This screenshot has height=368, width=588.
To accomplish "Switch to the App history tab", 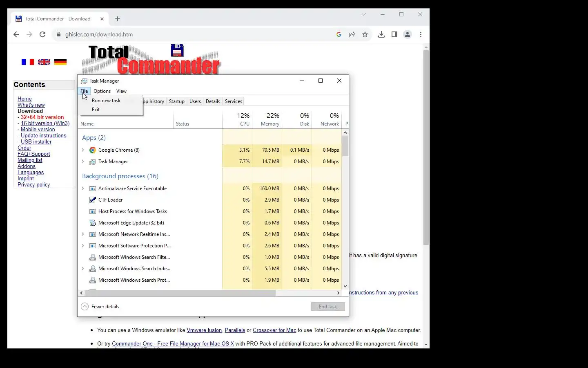I will pyautogui.click(x=154, y=101).
